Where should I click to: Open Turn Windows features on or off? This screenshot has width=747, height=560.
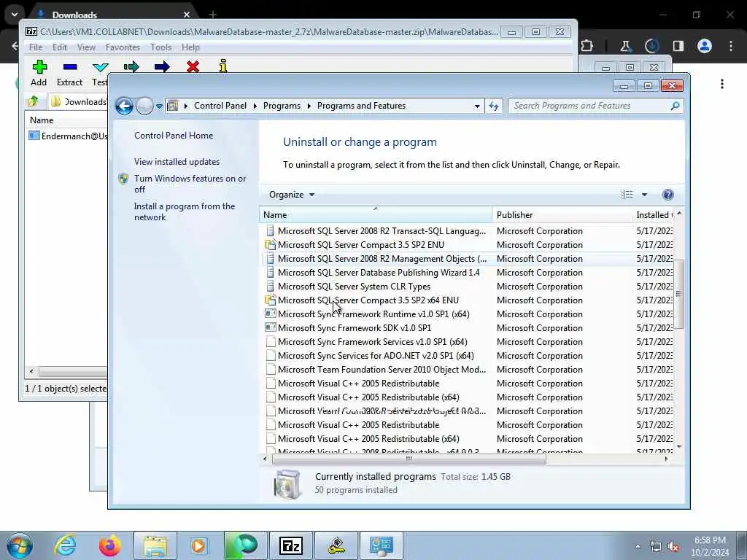[x=190, y=184]
